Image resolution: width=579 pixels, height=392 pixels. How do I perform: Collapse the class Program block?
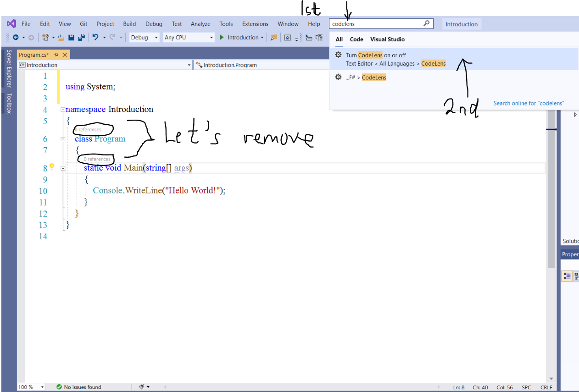pyautogui.click(x=63, y=139)
